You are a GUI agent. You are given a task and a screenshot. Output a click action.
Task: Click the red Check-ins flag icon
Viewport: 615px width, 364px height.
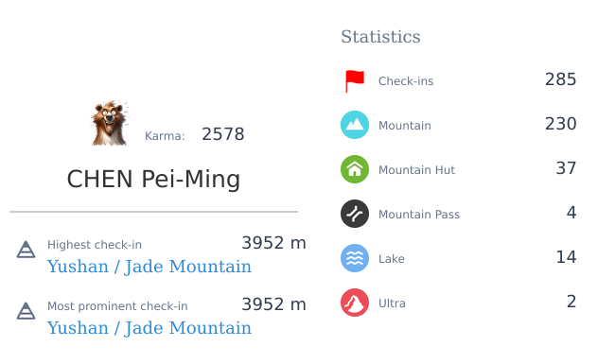coord(355,81)
